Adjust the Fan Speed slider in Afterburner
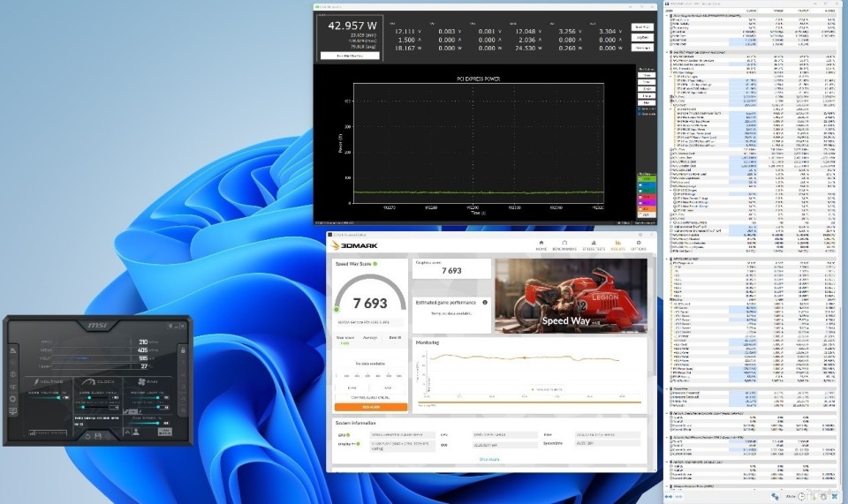Viewport: 848px width, 504px height. pyautogui.click(x=143, y=424)
